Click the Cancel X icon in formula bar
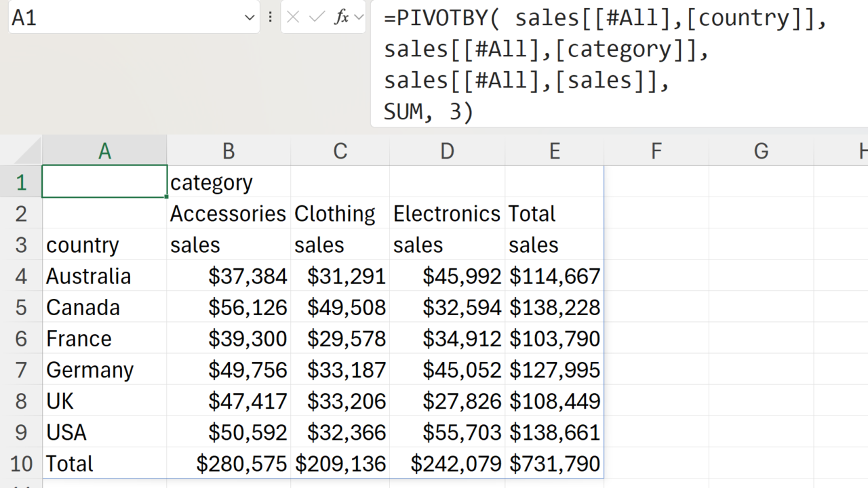This screenshot has width=868, height=488. pyautogui.click(x=293, y=18)
